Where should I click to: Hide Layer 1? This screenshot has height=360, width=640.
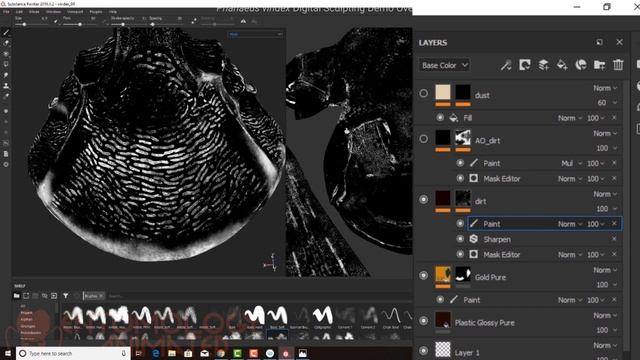click(424, 351)
